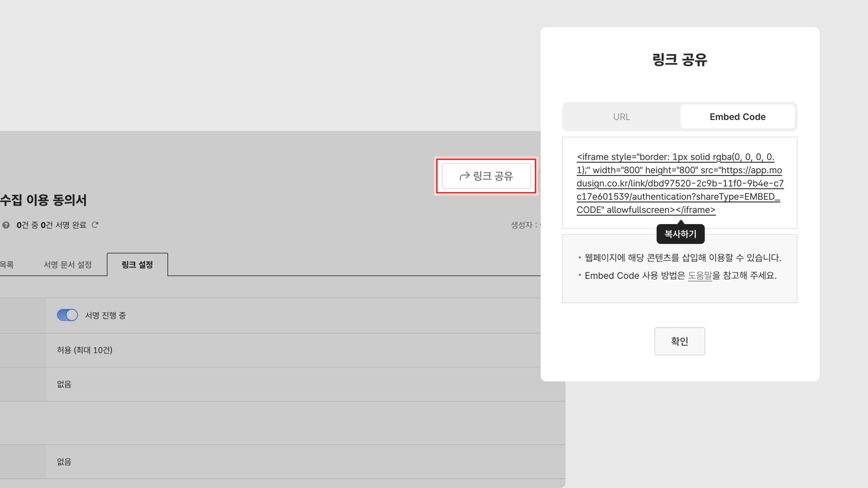Click the 0건 중 0건 서명 완료 text
This screenshot has width=868, height=488.
click(51, 225)
